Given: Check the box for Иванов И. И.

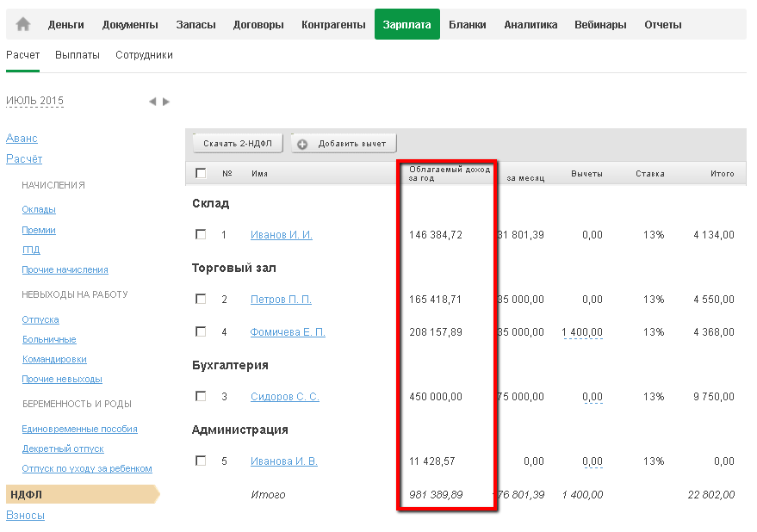Looking at the screenshot, I should tap(201, 234).
